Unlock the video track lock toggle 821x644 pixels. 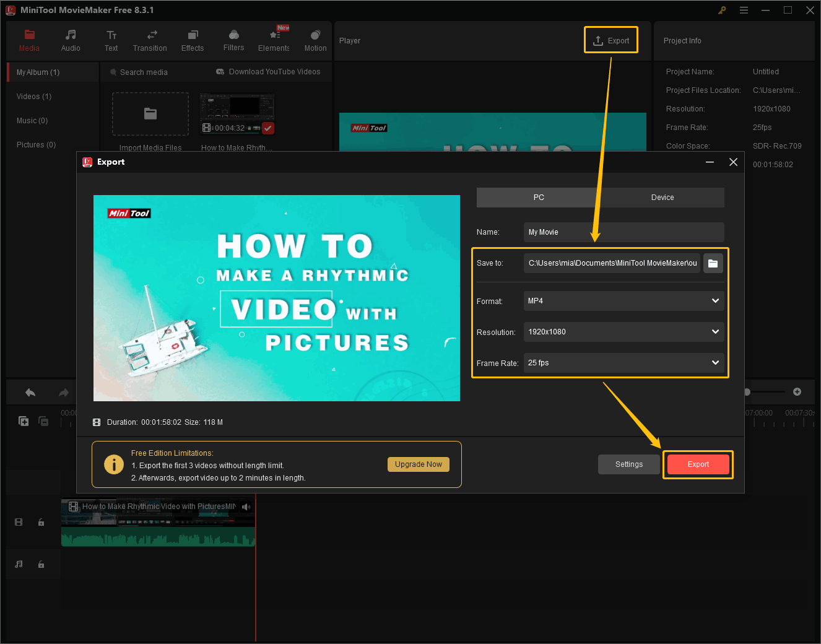point(41,522)
